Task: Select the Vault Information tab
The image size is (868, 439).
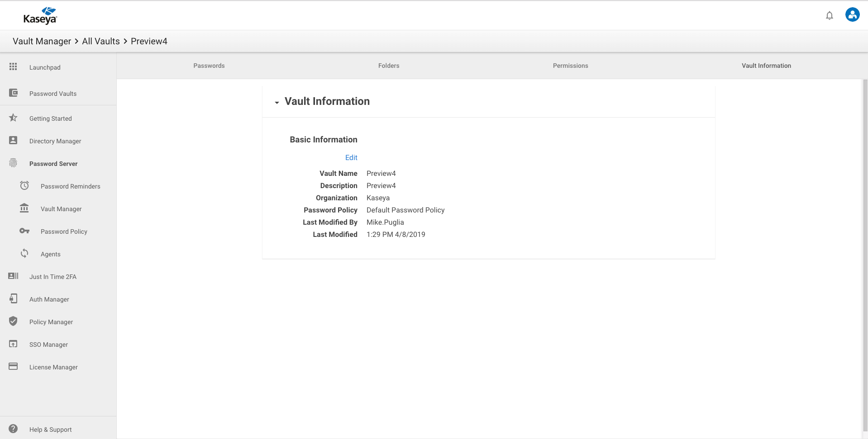Action: coord(766,66)
